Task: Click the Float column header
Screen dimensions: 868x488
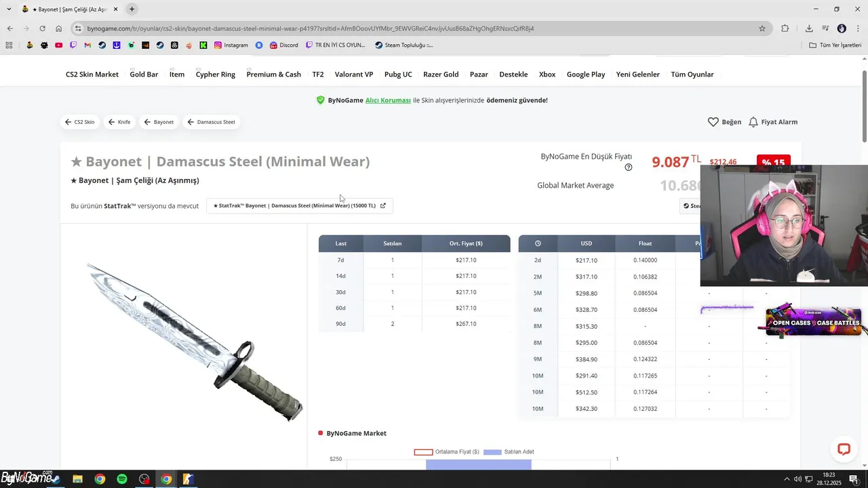Action: 645,243
